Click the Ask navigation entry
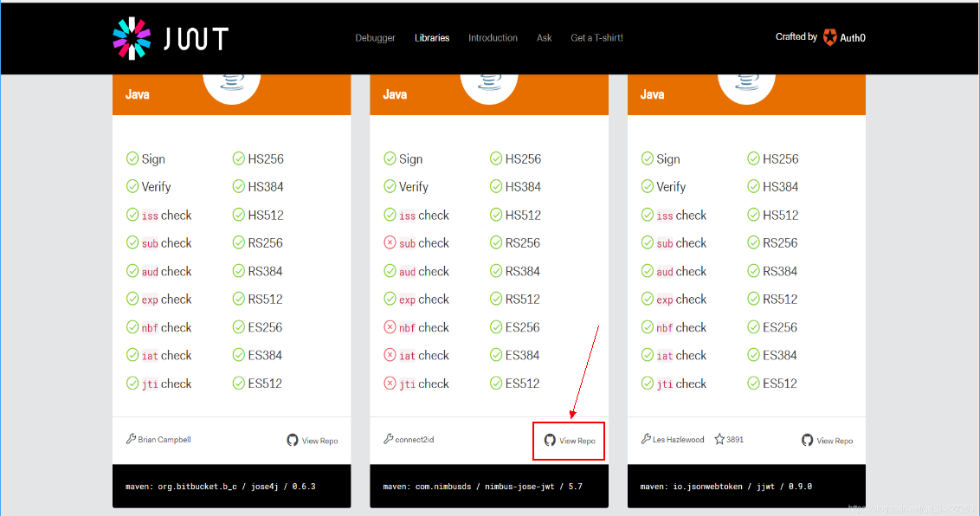Viewport: 980px width, 516px height. (x=544, y=37)
